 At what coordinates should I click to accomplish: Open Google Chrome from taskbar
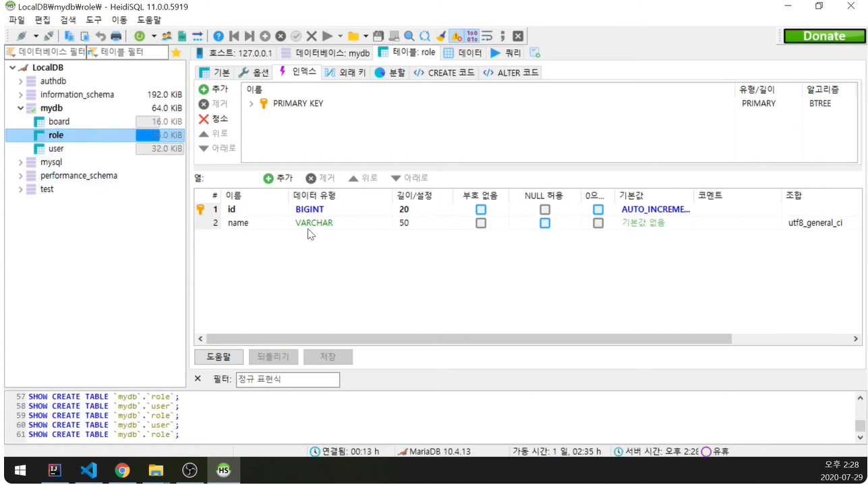[x=122, y=470]
